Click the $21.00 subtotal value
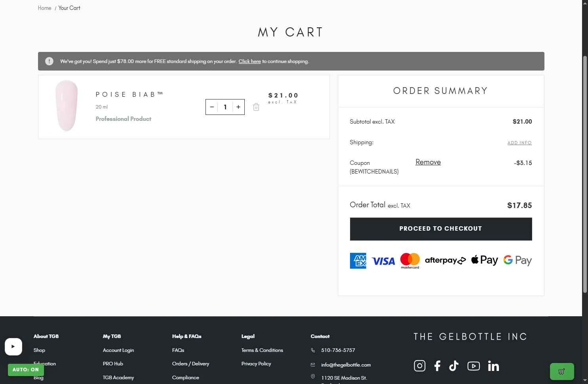 522,122
